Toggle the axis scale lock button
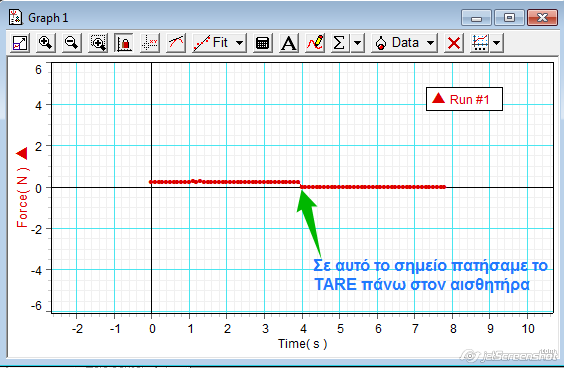The width and height of the screenshot is (564, 368). coord(124,43)
